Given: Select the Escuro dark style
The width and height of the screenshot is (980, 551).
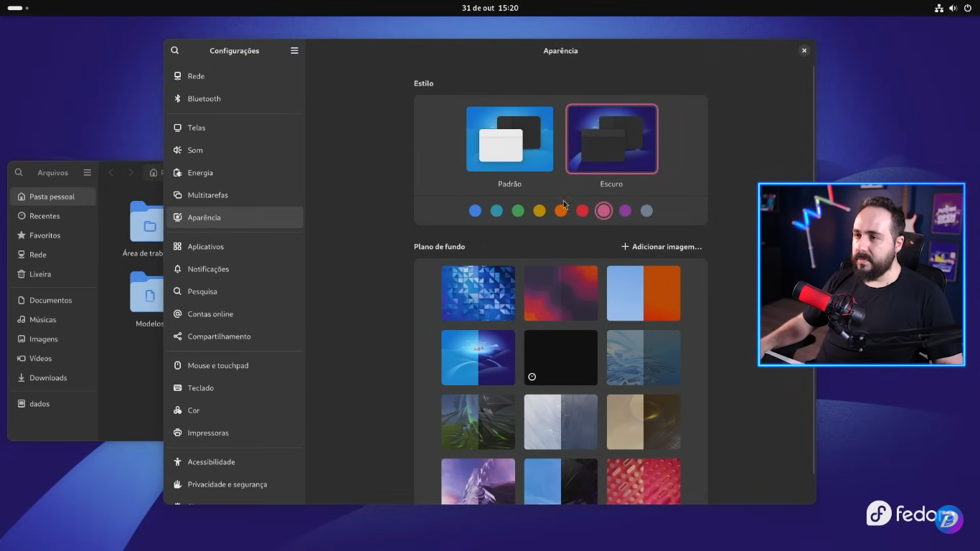Looking at the screenshot, I should 611,139.
